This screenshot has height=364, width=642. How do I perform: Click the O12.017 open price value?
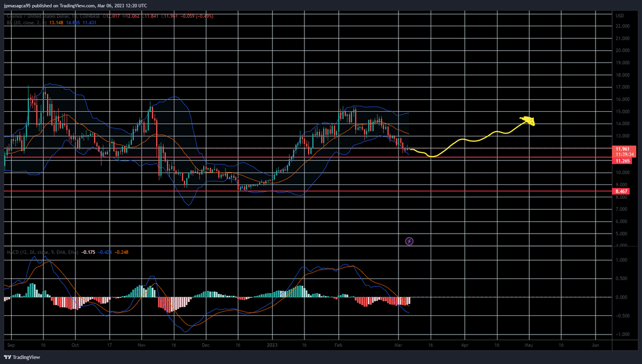pos(111,16)
